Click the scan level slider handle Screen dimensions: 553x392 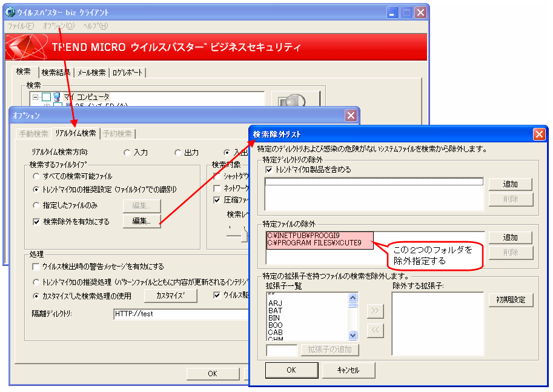click(244, 235)
